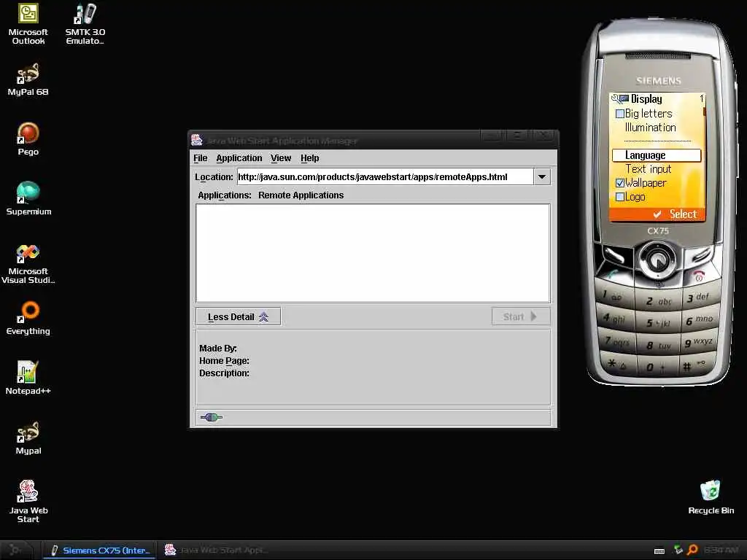This screenshot has width=747, height=560.
Task: Click phone keypad key 4 ghi
Action: [614, 318]
